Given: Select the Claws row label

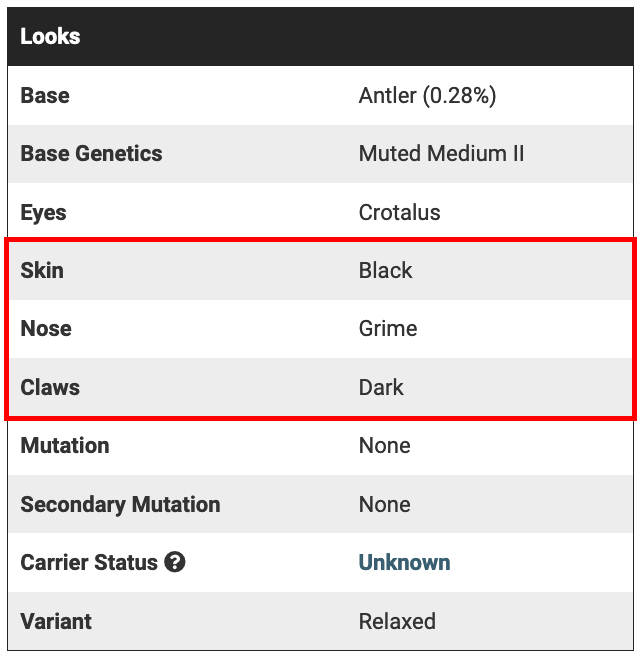Looking at the screenshot, I should click(x=50, y=387).
